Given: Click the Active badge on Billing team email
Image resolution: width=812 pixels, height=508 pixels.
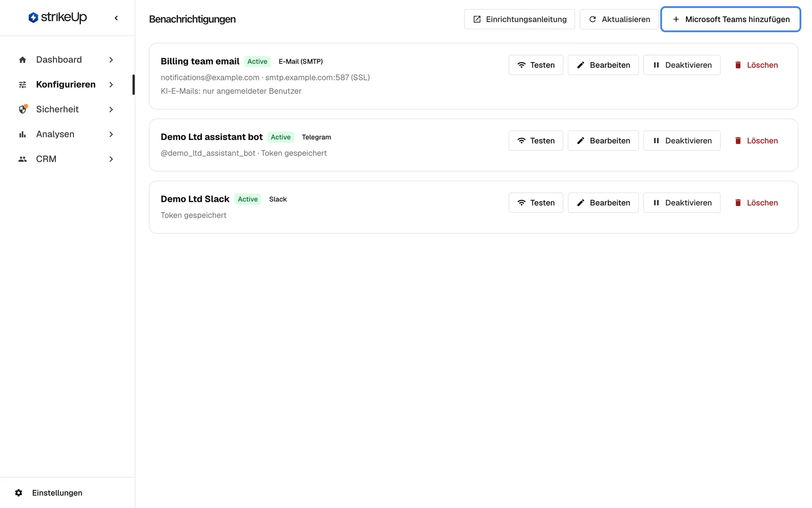Looking at the screenshot, I should [257, 61].
